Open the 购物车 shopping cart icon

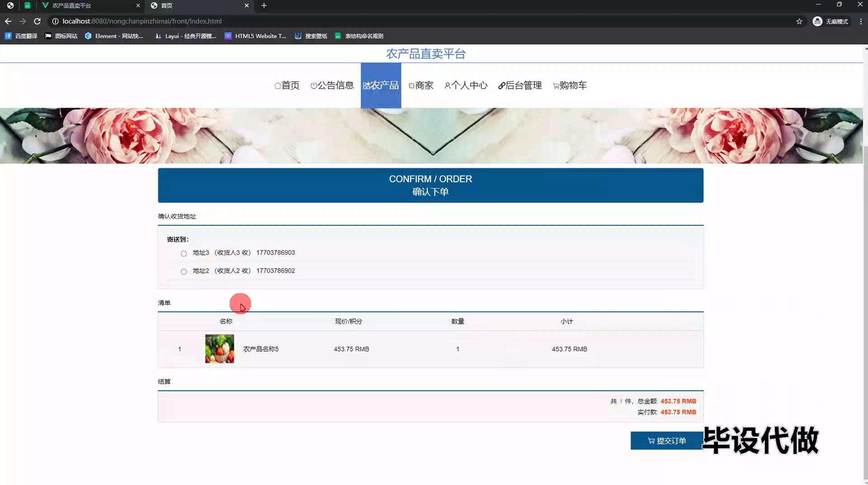pyautogui.click(x=556, y=86)
